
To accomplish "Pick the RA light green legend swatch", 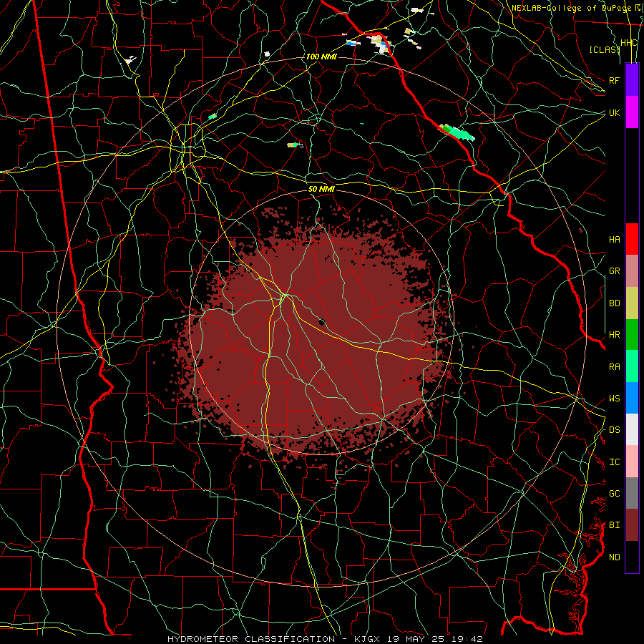I will 632,366.
